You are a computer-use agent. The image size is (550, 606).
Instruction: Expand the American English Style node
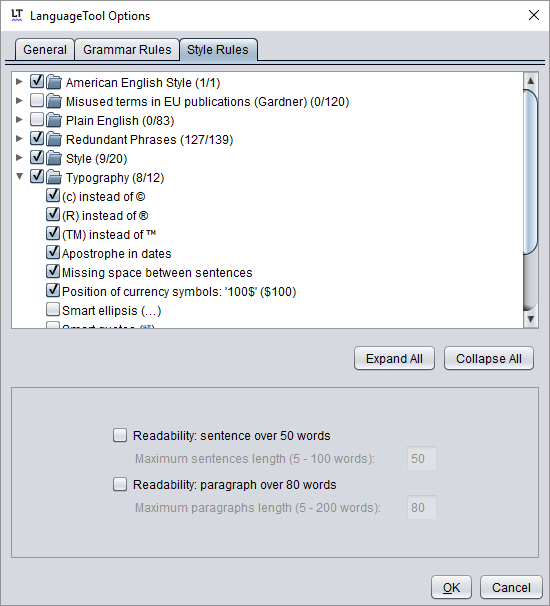(19, 82)
